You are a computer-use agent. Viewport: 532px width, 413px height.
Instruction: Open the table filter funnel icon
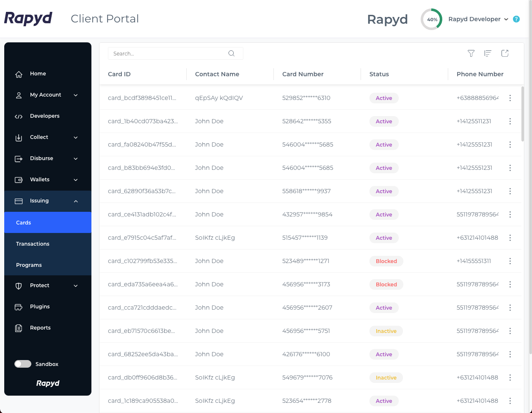tap(471, 53)
